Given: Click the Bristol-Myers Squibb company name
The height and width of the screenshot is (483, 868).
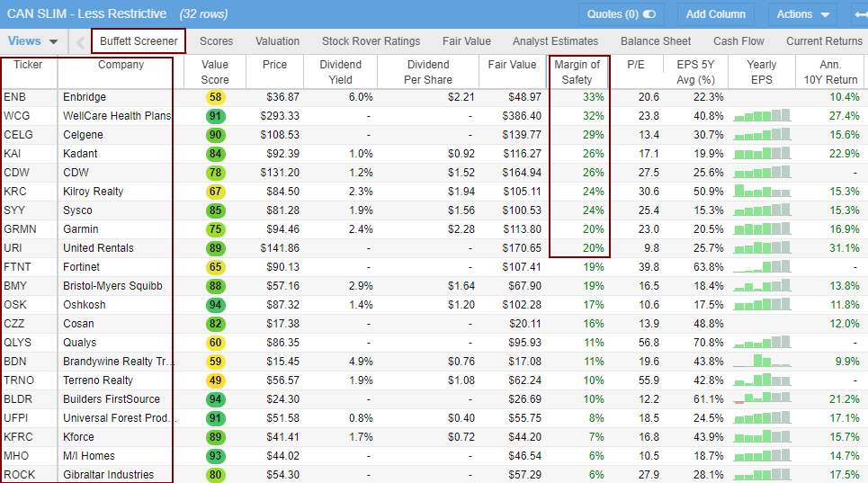Looking at the screenshot, I should 112,285.
